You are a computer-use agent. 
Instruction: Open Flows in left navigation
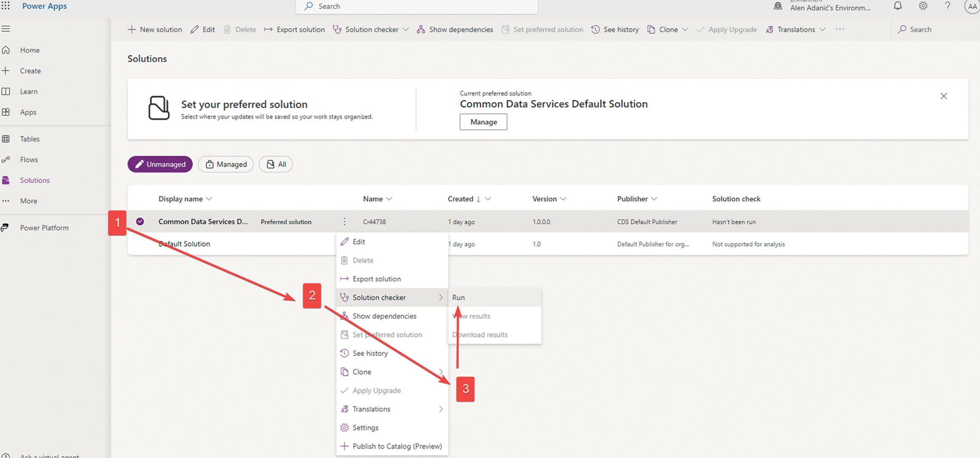(29, 160)
